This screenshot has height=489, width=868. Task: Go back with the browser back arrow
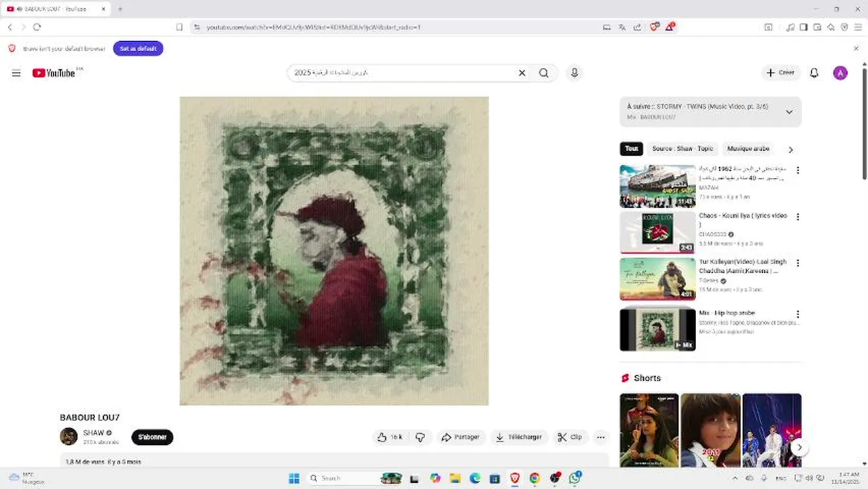point(10,27)
